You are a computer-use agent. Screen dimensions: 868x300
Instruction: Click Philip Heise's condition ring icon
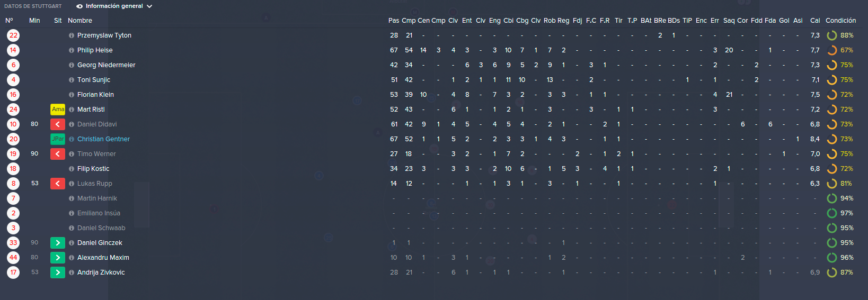[x=832, y=50]
